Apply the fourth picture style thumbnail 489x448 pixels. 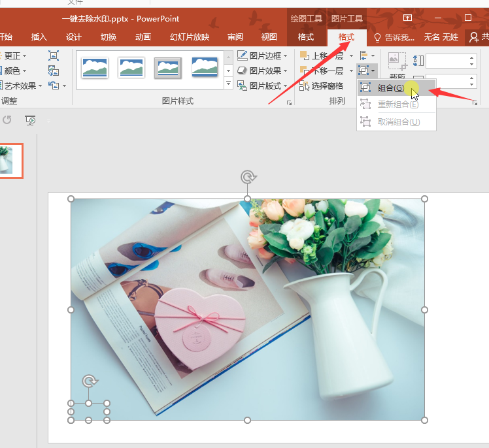click(x=205, y=67)
